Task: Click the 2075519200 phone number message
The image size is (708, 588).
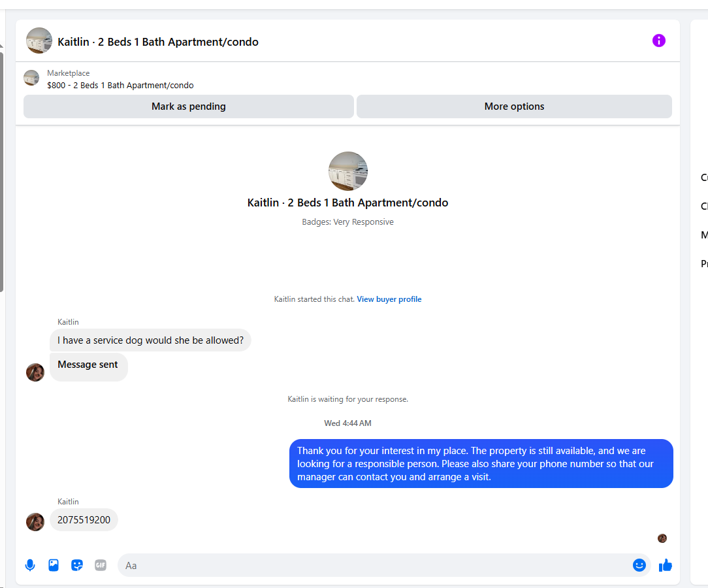Action: click(x=84, y=520)
